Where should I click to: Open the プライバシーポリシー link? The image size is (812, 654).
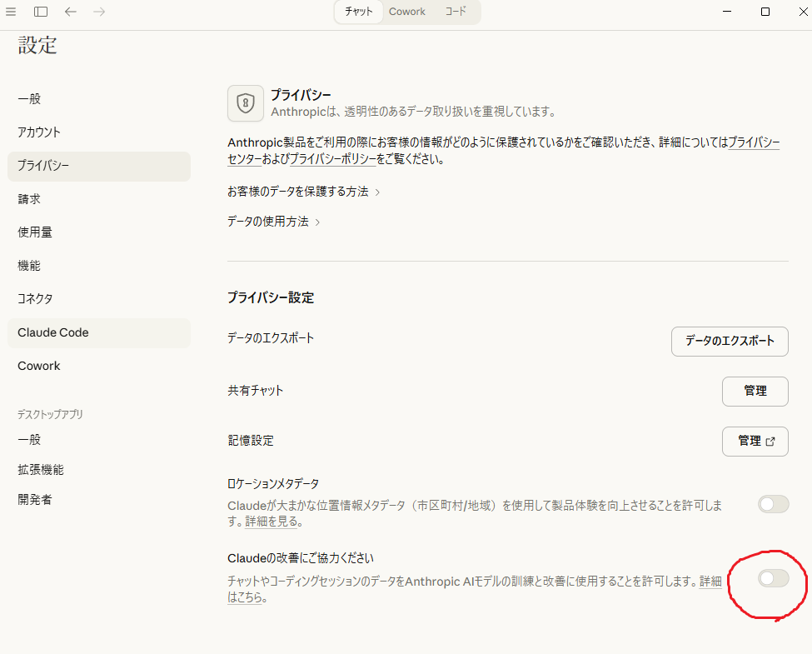point(332,159)
